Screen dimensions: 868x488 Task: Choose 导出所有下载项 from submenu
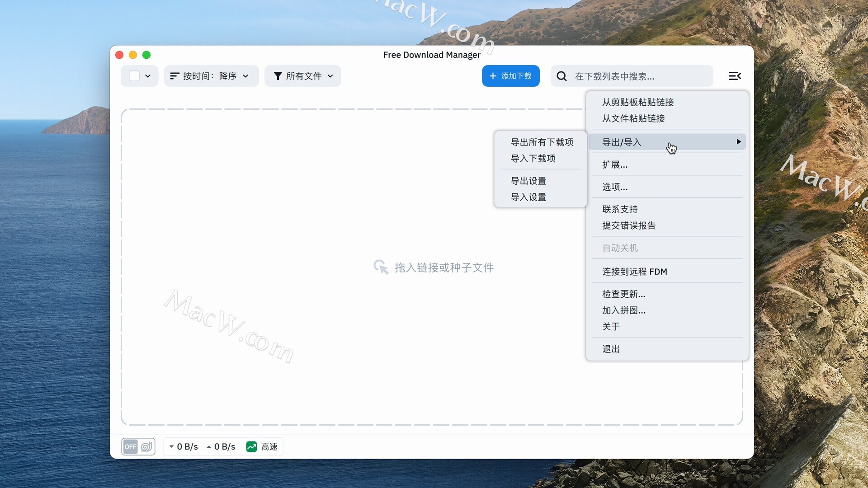coord(542,142)
